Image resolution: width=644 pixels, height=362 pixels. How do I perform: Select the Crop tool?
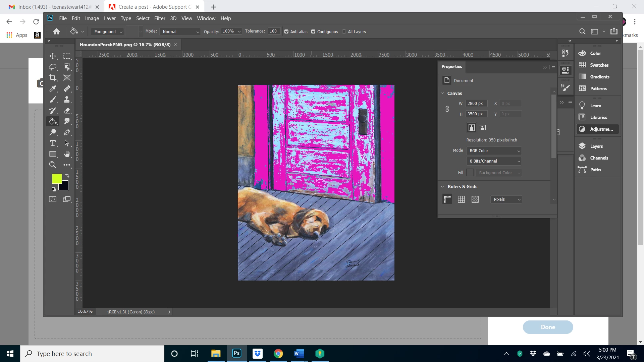(53, 78)
